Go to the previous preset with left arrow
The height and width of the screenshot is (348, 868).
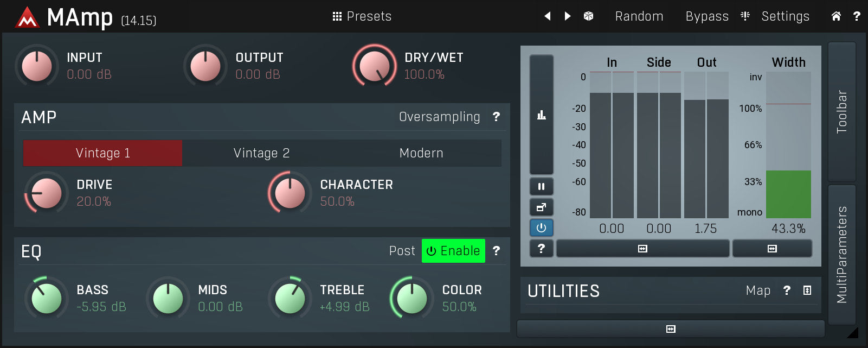[x=548, y=16]
